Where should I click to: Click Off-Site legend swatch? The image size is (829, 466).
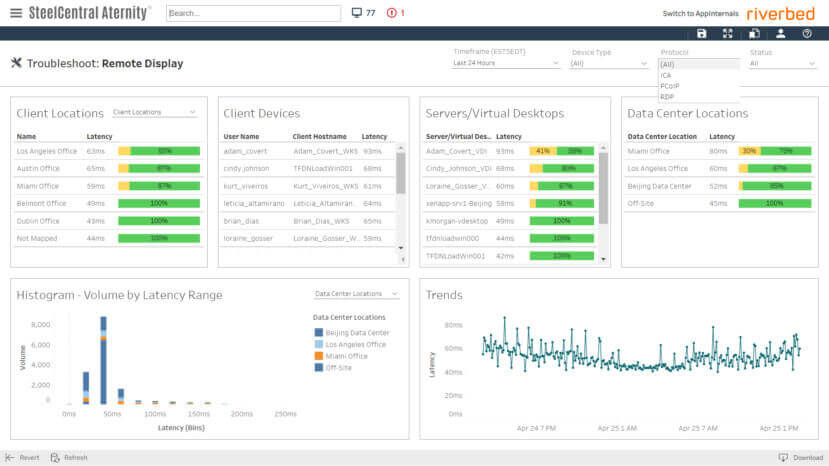(x=319, y=368)
